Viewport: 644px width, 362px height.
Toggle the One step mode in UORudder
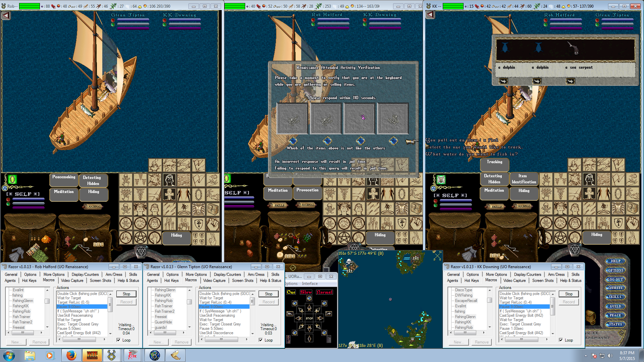(291, 292)
